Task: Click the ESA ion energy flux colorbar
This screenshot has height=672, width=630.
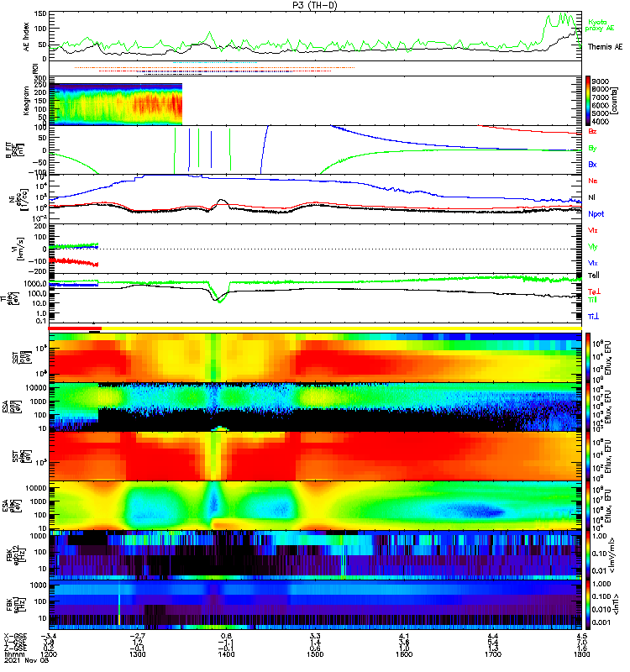Action: pyautogui.click(x=588, y=407)
